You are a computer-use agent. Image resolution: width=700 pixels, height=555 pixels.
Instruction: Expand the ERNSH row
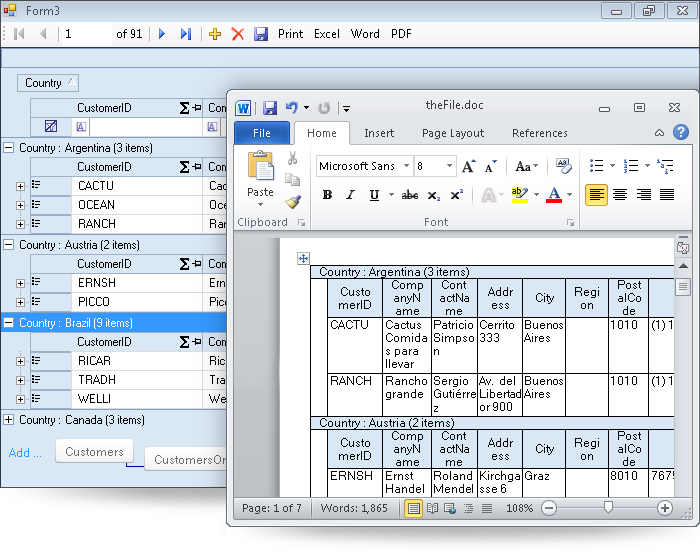pyautogui.click(x=20, y=284)
